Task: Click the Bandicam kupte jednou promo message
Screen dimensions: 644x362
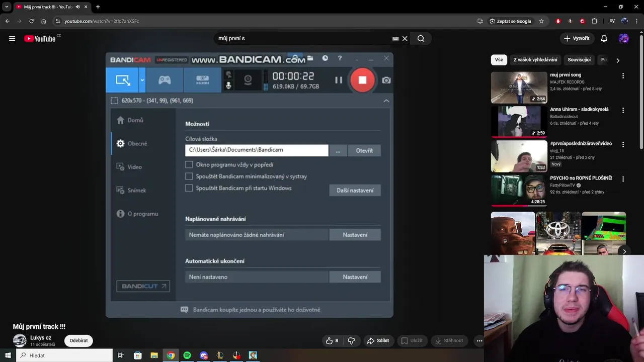Action: coord(251,310)
